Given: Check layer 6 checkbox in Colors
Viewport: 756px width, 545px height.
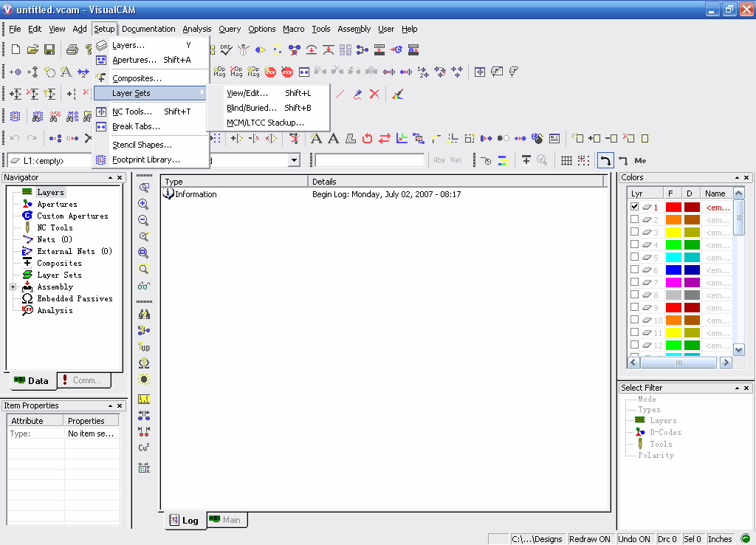Looking at the screenshot, I should (x=634, y=269).
